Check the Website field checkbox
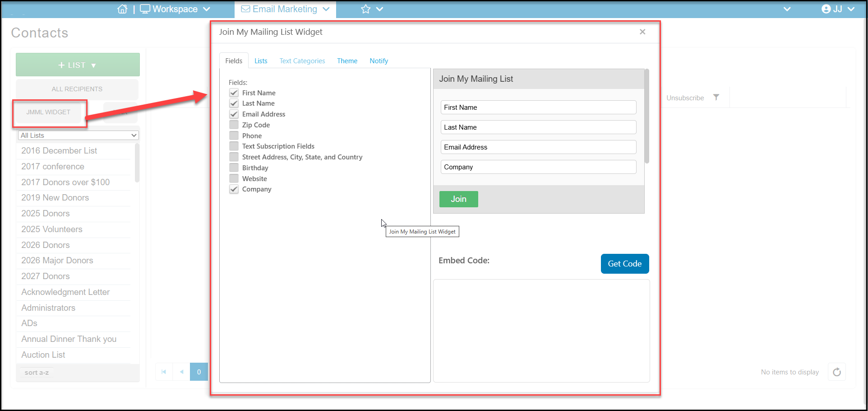This screenshot has height=411, width=868. (234, 178)
